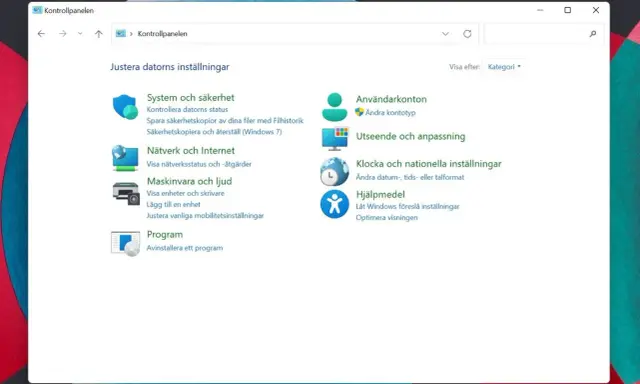Open the Kategori view dropdown
The width and height of the screenshot is (640, 384).
[504, 67]
